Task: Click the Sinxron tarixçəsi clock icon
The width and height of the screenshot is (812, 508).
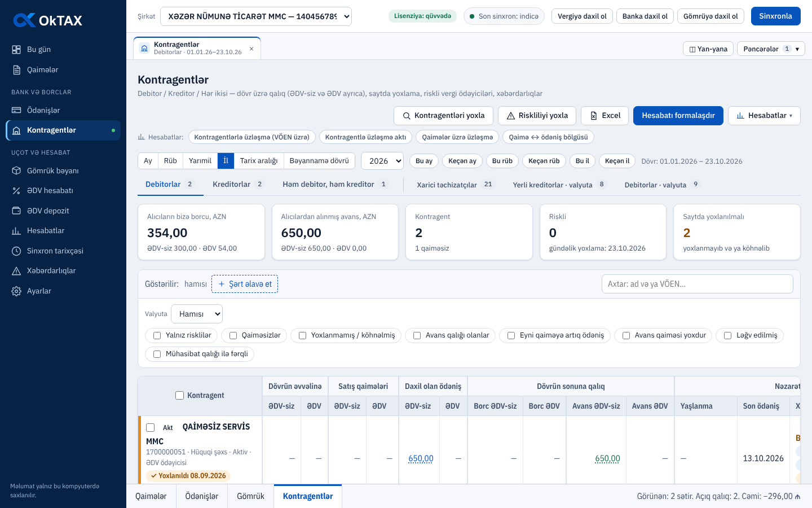Action: [16, 251]
